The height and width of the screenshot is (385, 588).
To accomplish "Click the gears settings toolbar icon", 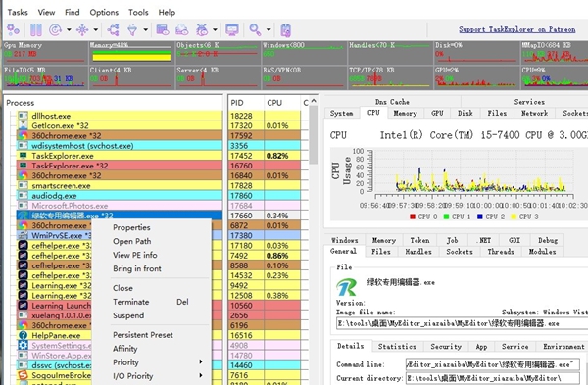I will pos(13,29).
